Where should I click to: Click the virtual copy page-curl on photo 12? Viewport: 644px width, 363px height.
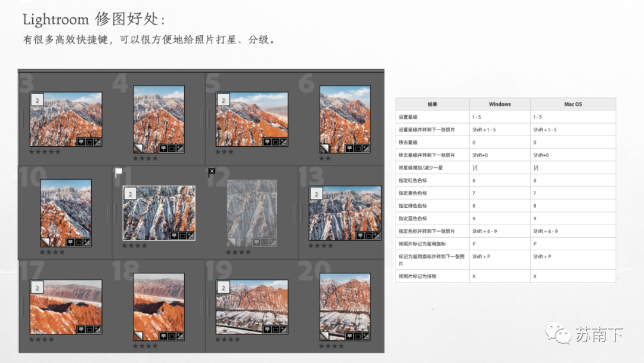[231, 242]
